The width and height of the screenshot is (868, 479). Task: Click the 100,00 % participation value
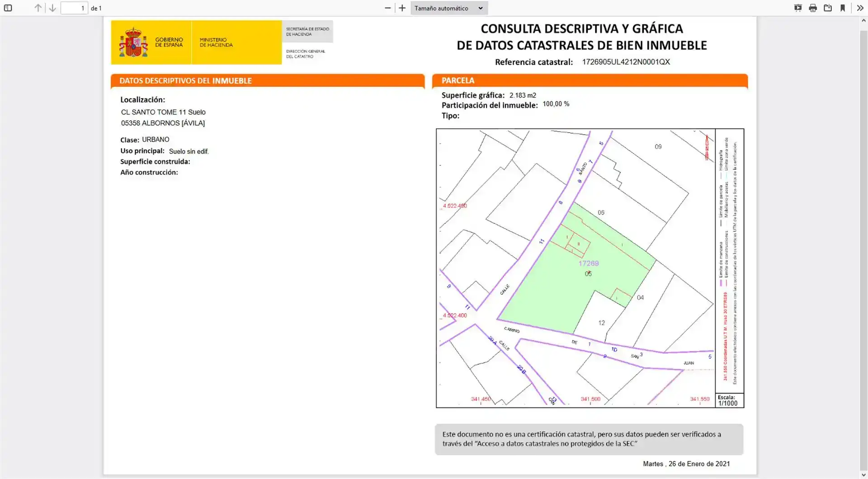click(x=556, y=104)
